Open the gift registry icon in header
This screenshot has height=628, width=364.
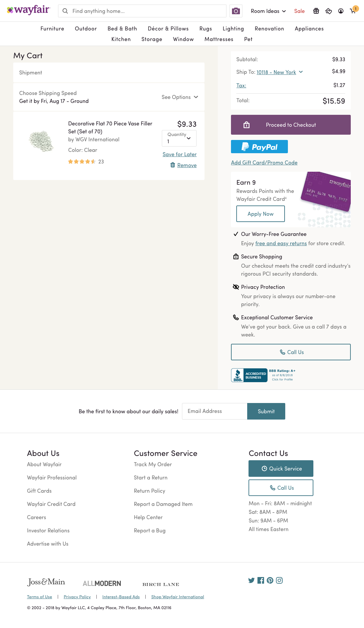tap(316, 11)
